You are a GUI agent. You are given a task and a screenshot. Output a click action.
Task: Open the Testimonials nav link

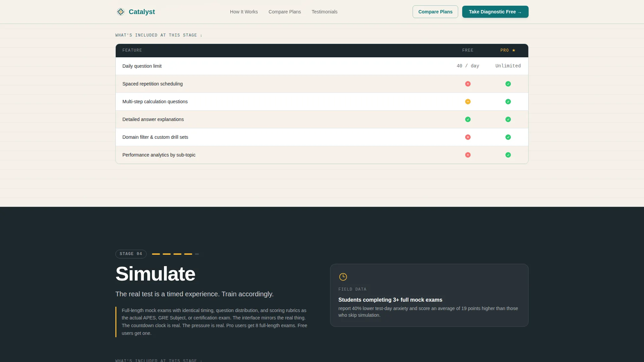coord(324,12)
